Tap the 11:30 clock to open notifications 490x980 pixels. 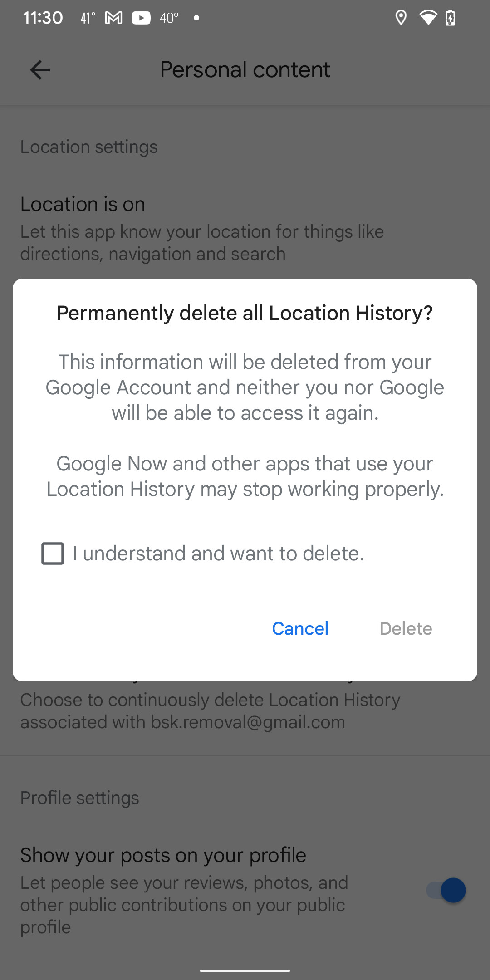43,17
